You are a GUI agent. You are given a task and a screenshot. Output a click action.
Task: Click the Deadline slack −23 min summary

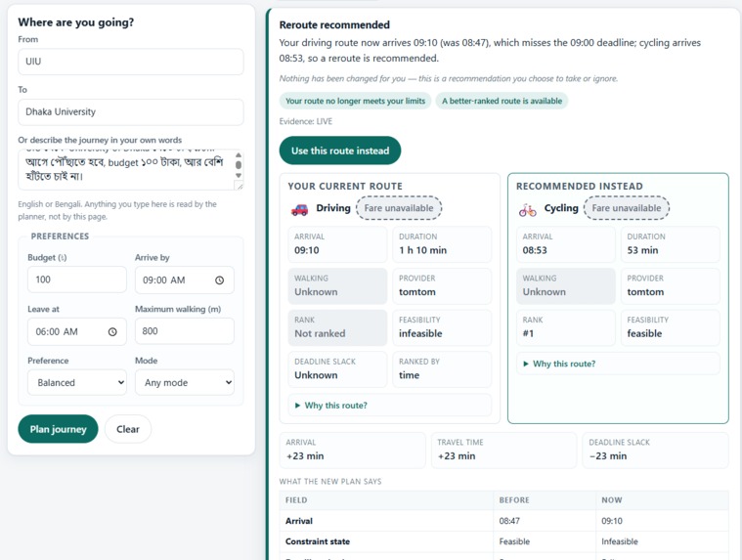click(x=655, y=451)
